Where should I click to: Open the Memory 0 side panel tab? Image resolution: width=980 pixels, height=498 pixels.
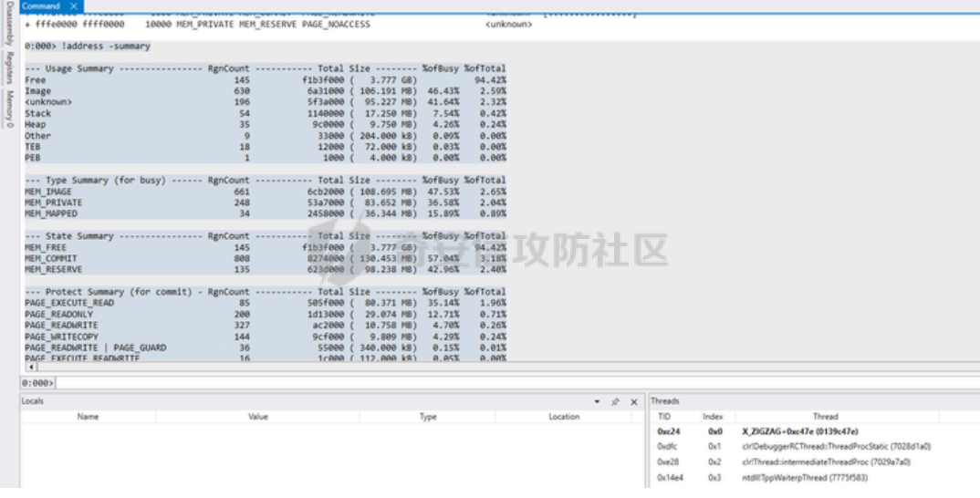pos(9,109)
